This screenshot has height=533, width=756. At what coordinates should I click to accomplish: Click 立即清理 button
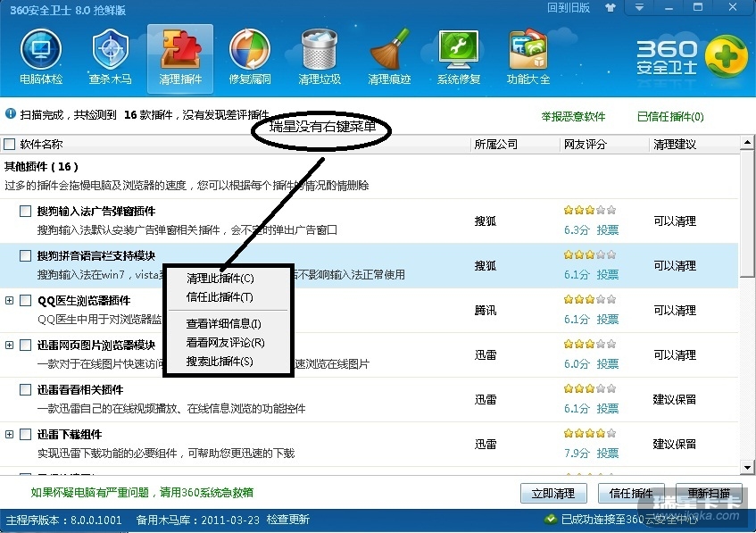tap(553, 494)
